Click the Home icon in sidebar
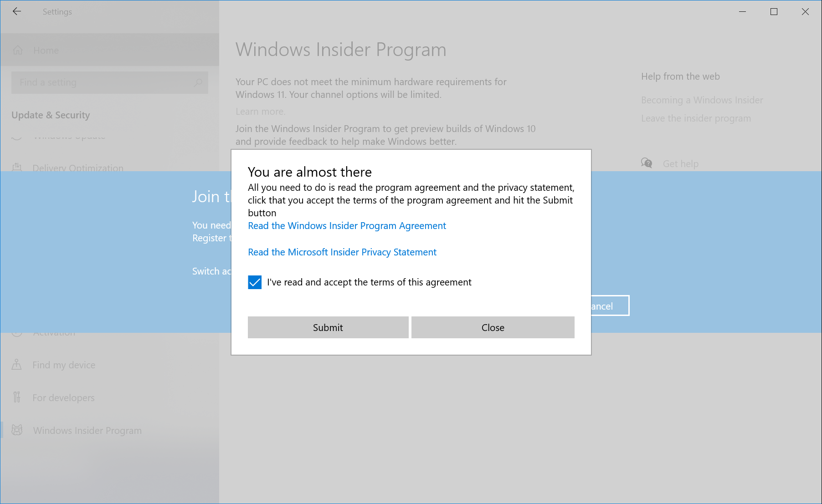Screen dimensions: 822x504 [x=18, y=51]
